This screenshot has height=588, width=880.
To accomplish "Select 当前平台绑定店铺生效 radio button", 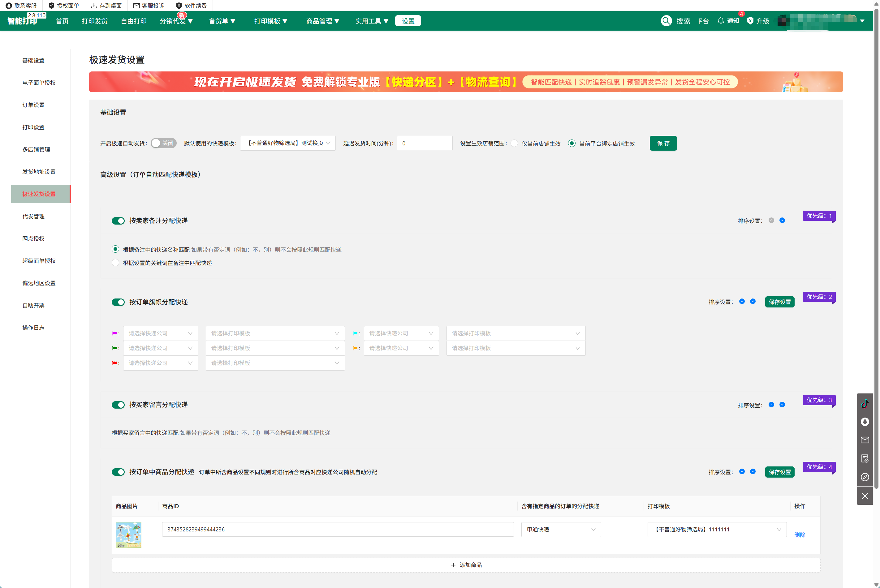I will point(572,143).
